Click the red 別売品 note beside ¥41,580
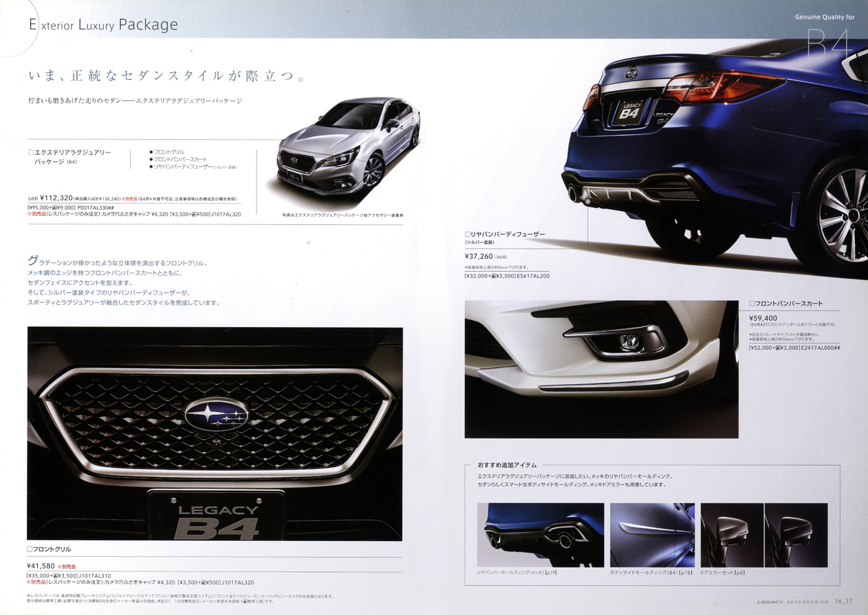Image resolution: width=868 pixels, height=615 pixels. 67,567
